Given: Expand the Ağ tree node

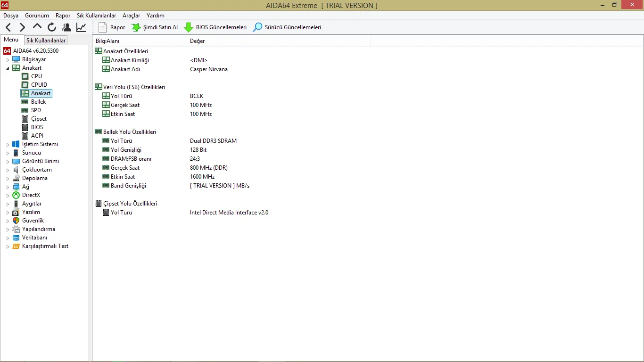Looking at the screenshot, I should click(8, 187).
